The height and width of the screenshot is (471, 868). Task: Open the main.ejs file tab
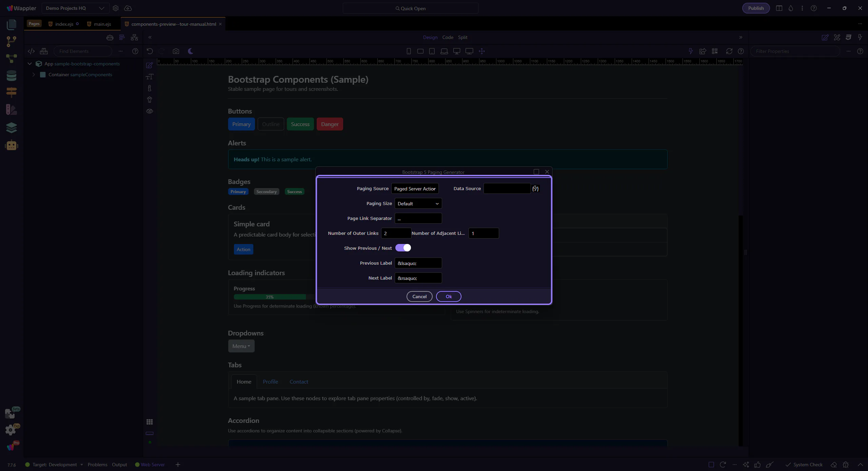point(102,24)
